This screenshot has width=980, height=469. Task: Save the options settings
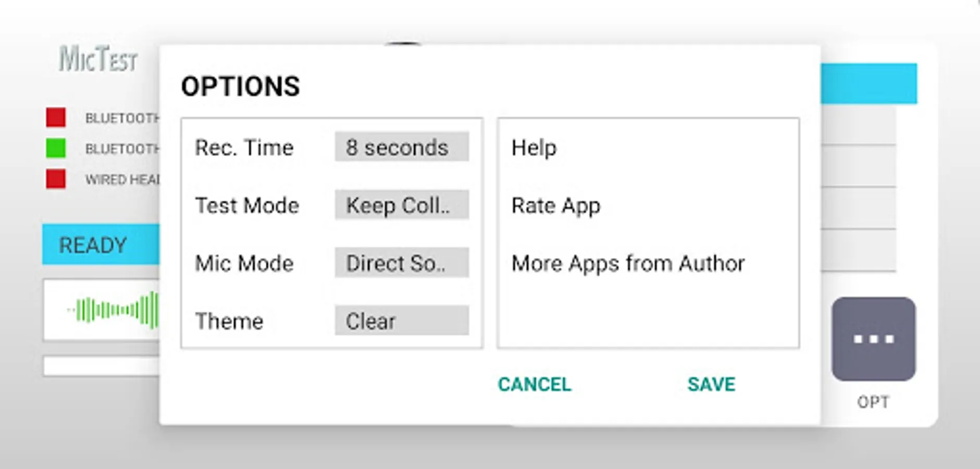click(x=711, y=385)
